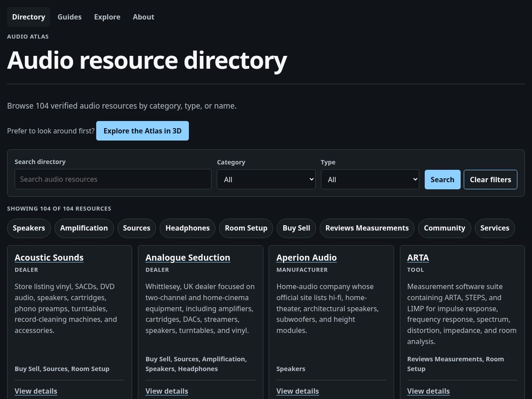Click the Aperion Audio description text

327,309
